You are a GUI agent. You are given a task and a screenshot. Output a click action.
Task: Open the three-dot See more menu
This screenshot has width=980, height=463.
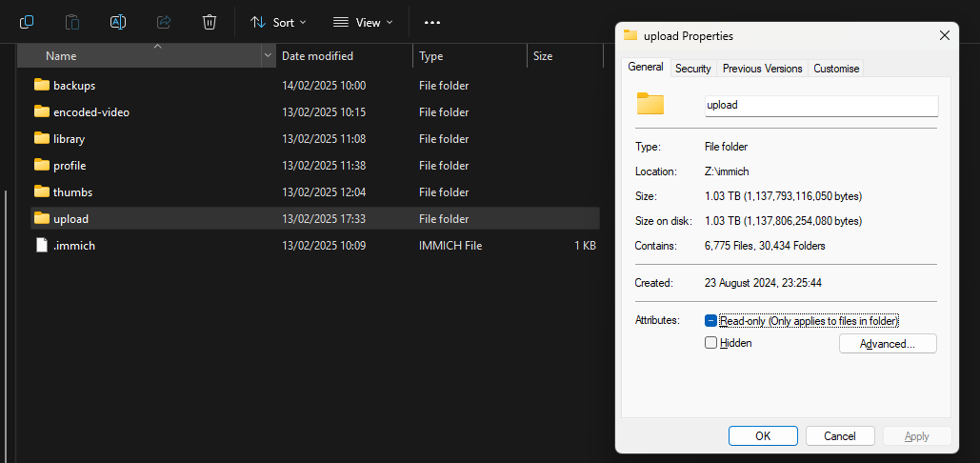432,22
